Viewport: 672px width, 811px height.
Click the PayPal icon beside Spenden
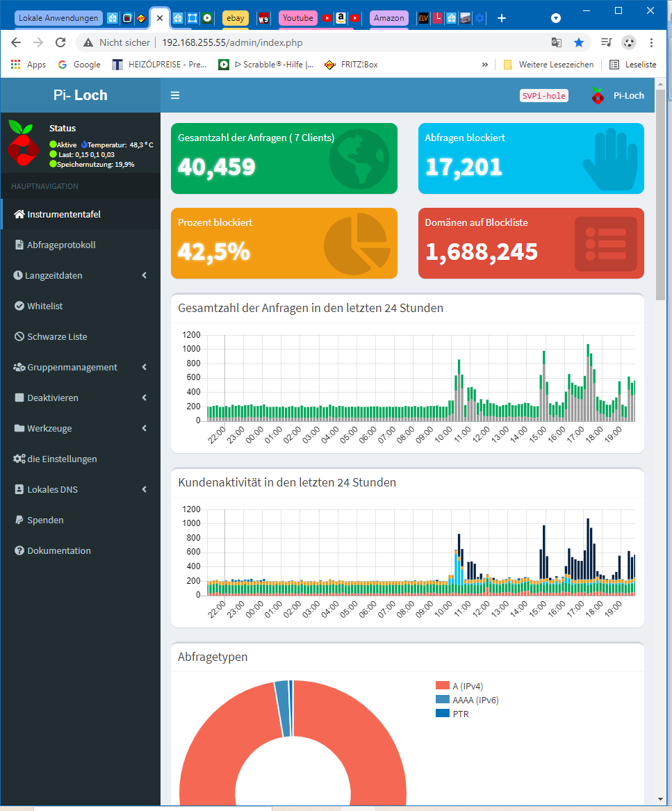(x=19, y=520)
